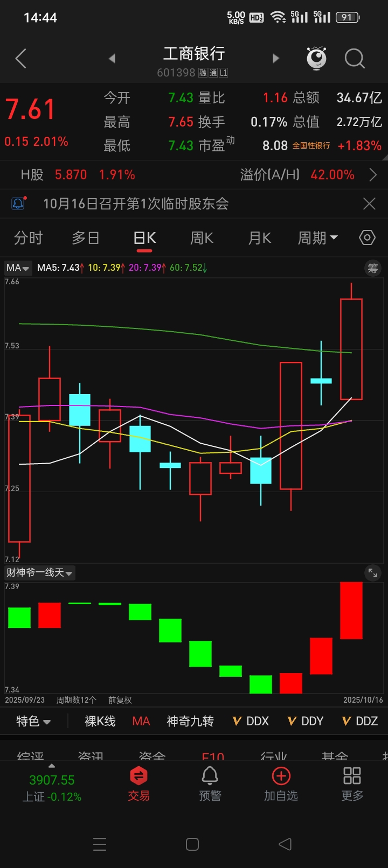The image size is (388, 868).
Task: Tap the end date 2025/10/16
Action: coord(363,700)
